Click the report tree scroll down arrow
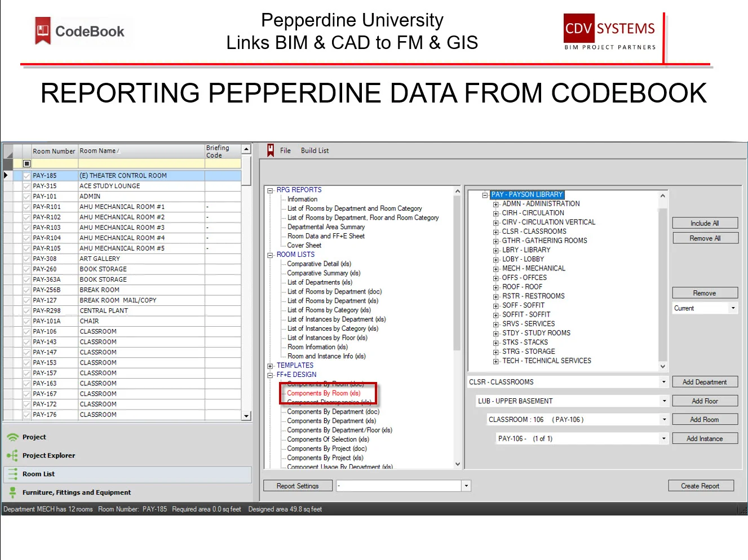748x560 pixels. click(x=457, y=464)
